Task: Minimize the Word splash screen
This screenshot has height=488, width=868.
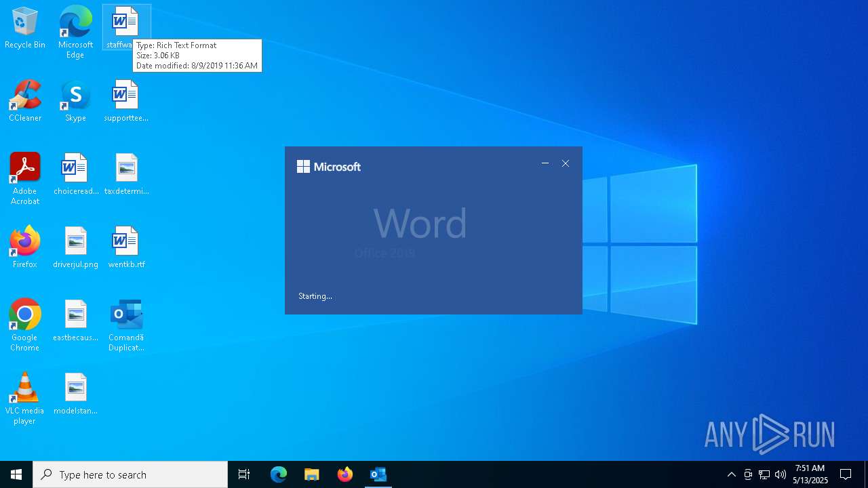Action: tap(545, 163)
